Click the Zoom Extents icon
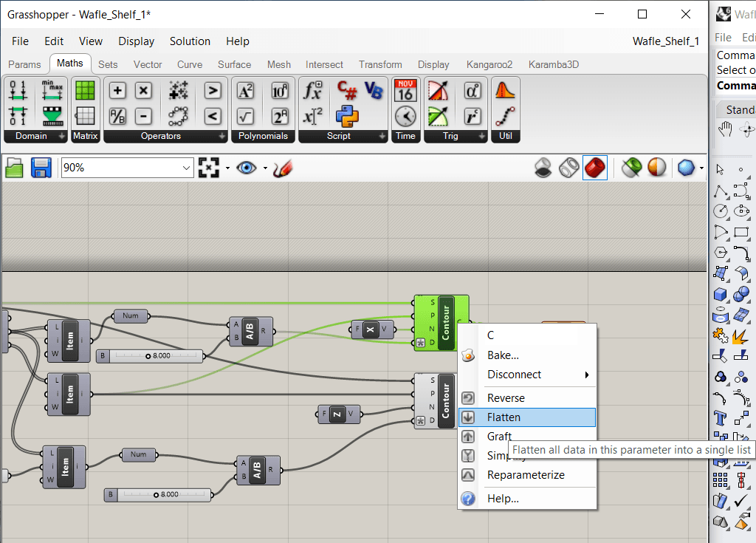The height and width of the screenshot is (543, 756). point(209,168)
